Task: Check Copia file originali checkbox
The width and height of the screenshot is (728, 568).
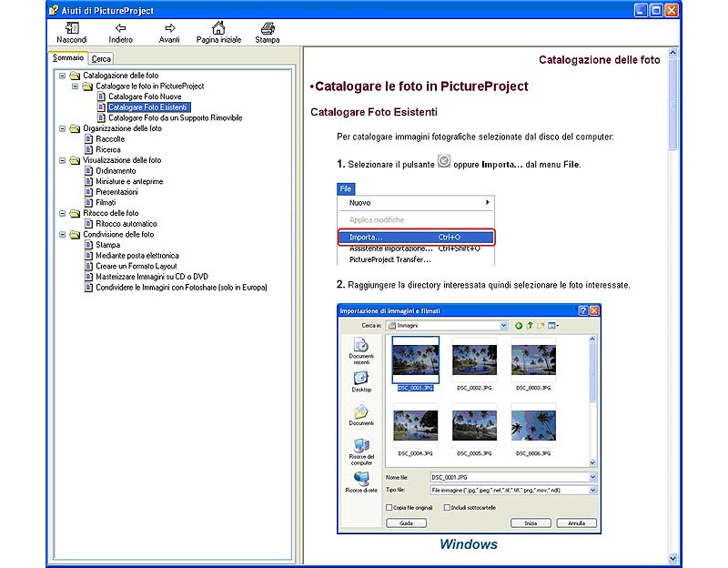Action: 389,508
